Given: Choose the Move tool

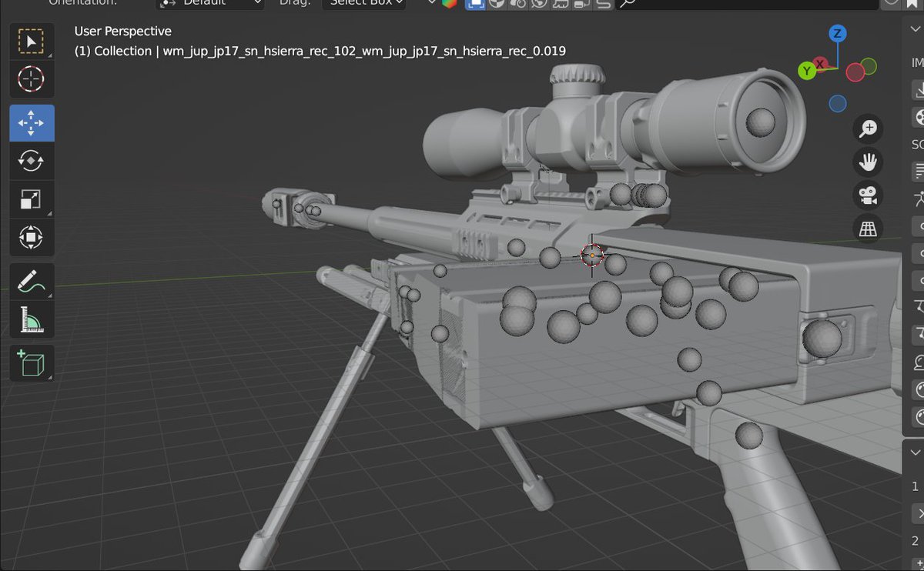Looking at the screenshot, I should point(32,123).
